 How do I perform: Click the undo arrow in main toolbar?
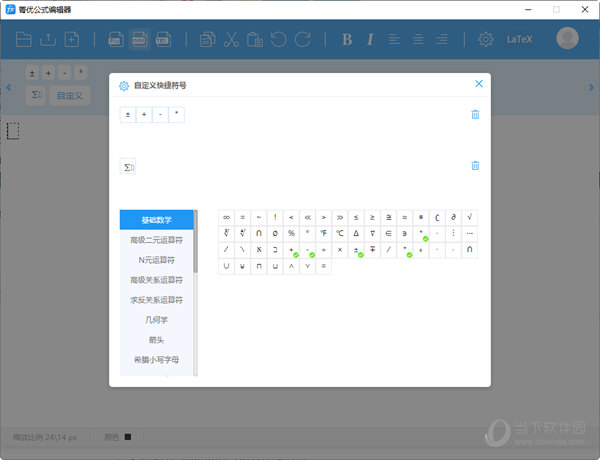pyautogui.click(x=279, y=39)
